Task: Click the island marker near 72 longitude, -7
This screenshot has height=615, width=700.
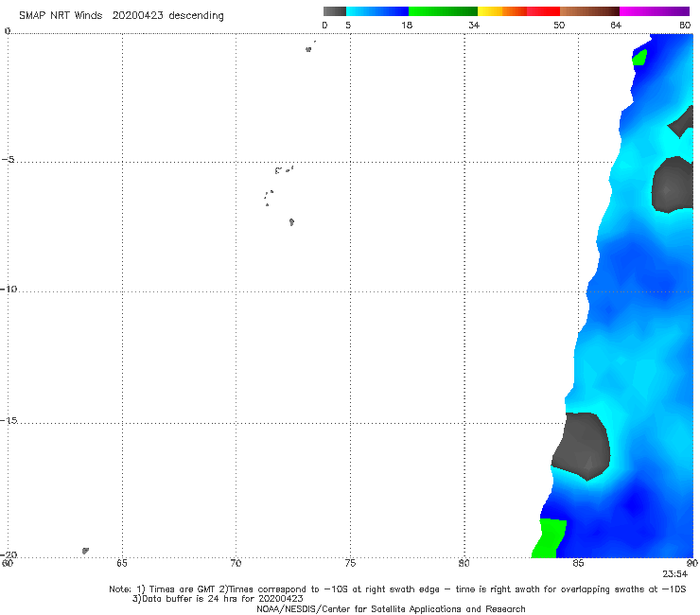Action: [291, 222]
